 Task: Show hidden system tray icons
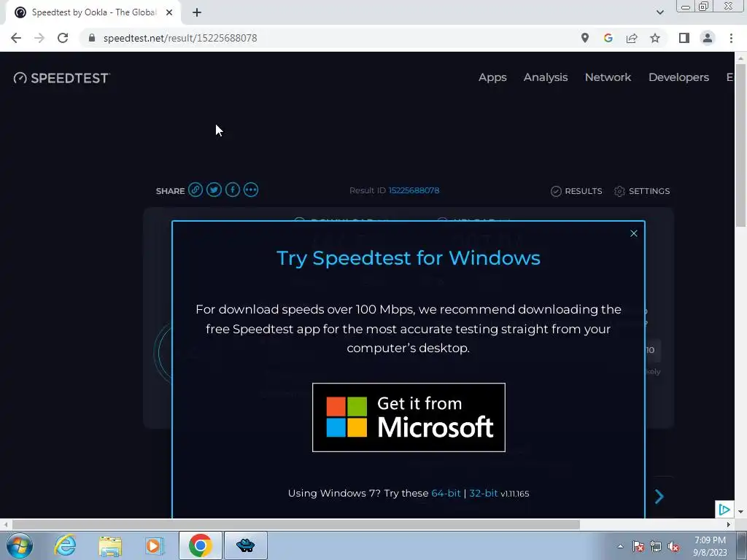click(x=620, y=547)
